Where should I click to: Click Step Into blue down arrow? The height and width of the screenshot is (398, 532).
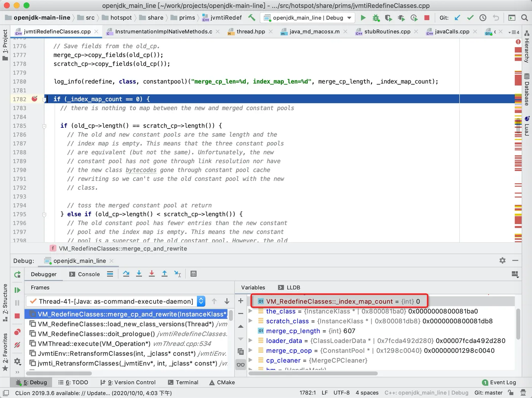pos(139,274)
